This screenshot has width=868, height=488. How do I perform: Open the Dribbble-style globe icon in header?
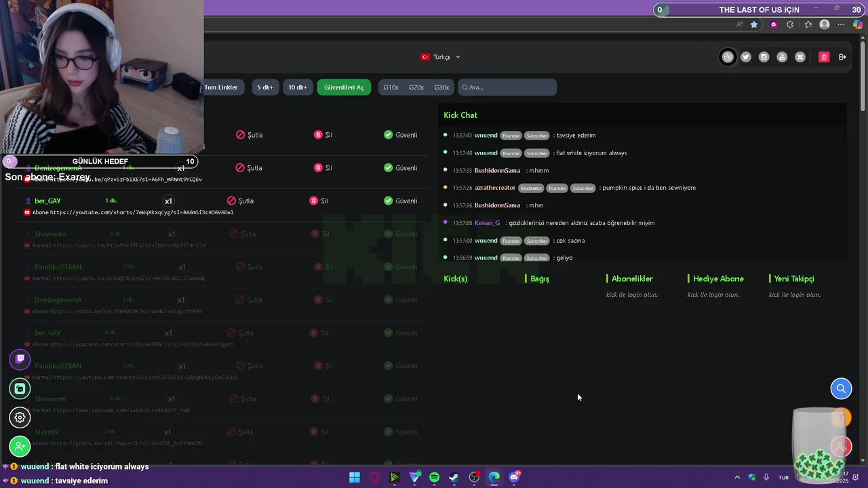[x=728, y=57]
